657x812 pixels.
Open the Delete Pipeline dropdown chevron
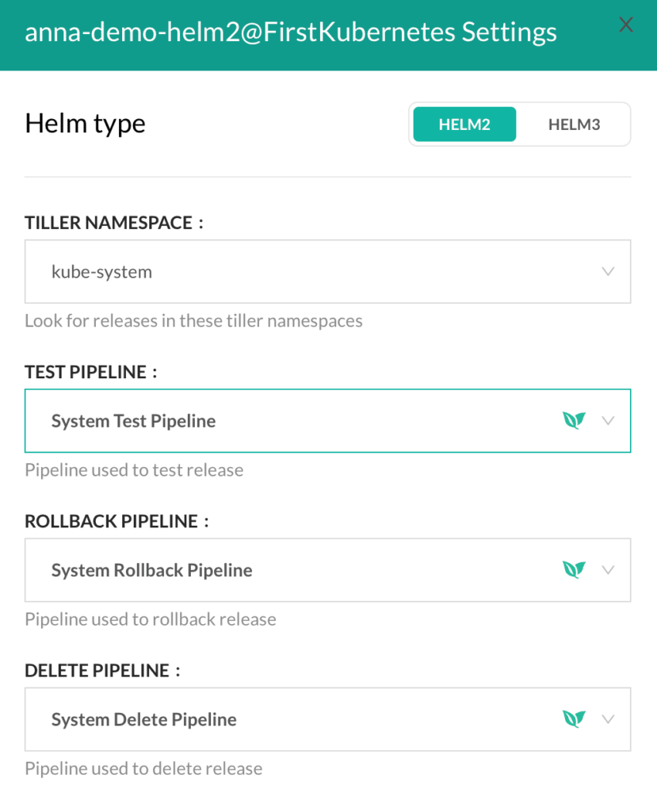tap(608, 718)
